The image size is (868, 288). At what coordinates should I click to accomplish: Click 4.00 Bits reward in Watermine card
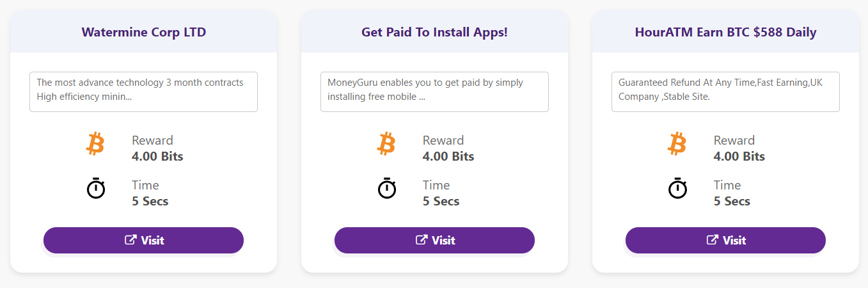click(157, 156)
